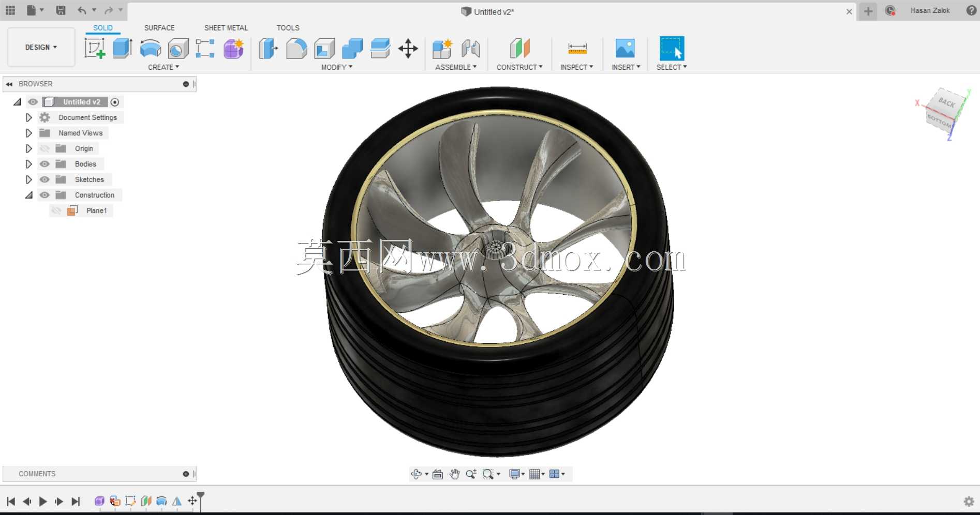Click the Joint tool icon
The image size is (980, 515).
click(471, 49)
